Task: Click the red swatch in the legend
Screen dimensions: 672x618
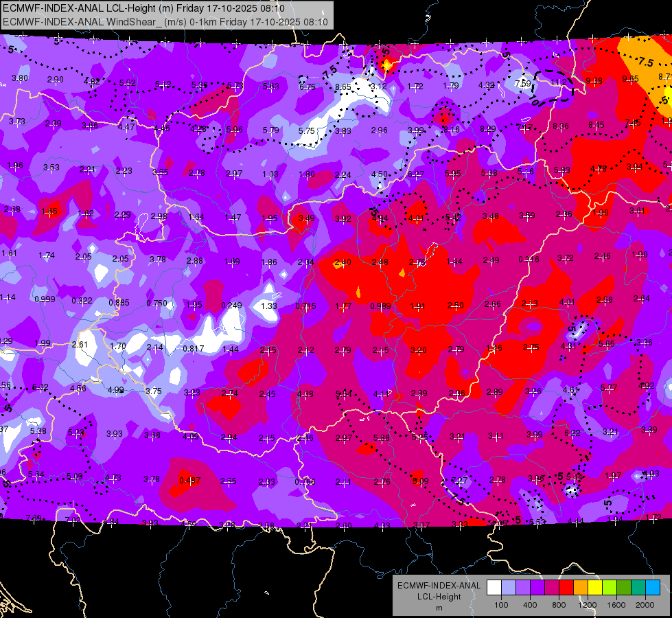Action: coord(566,587)
